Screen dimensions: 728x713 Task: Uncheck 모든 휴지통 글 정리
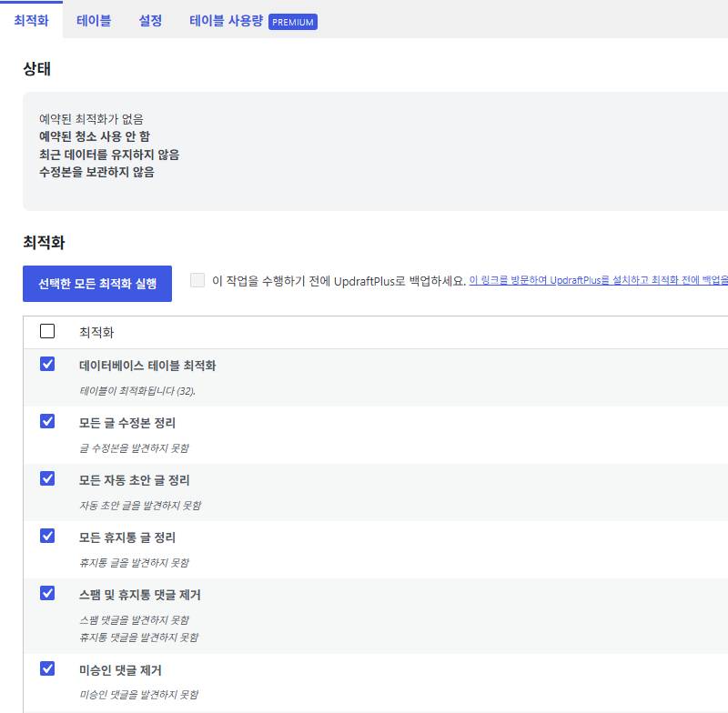[47, 536]
